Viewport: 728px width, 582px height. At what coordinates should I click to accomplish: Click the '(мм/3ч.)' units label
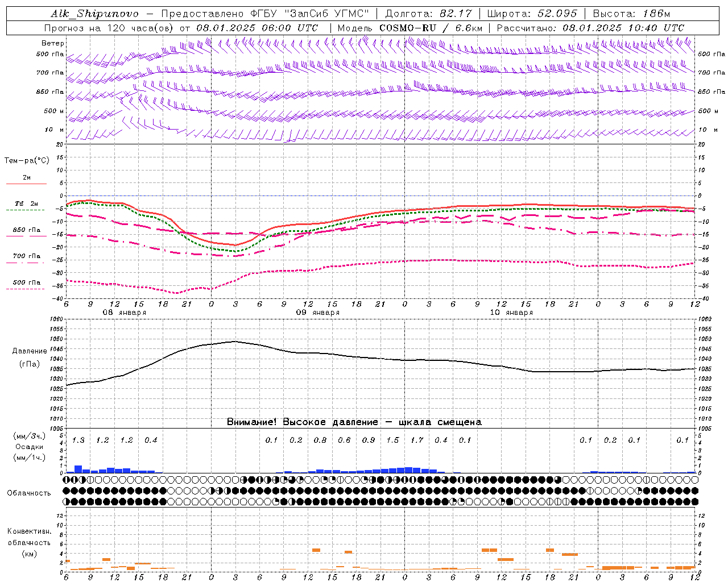click(x=30, y=436)
